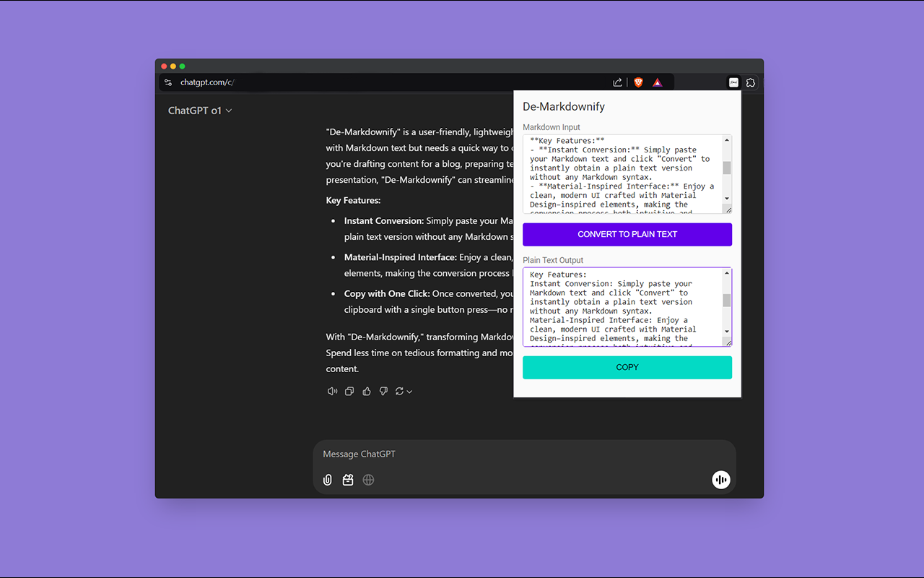Click the "Material-Inspired Interface:" bullet text
This screenshot has height=578, width=924.
[x=401, y=257]
